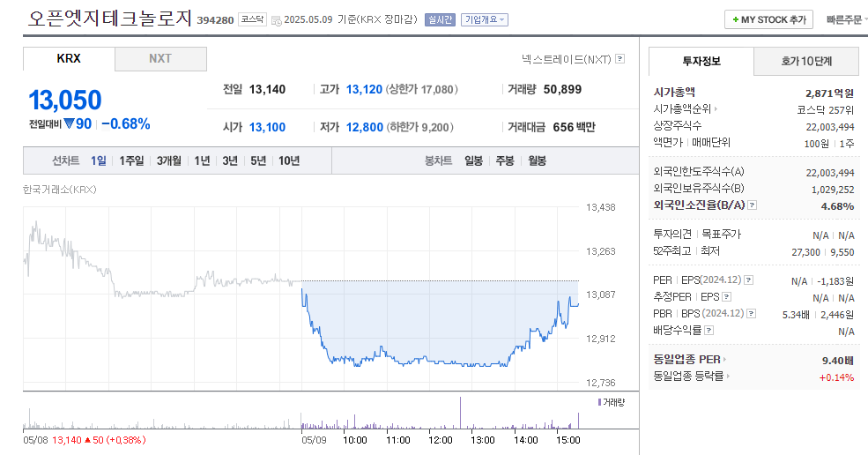The height and width of the screenshot is (455, 868).
Task: Open the 투자정보 tab
Action: tap(701, 61)
